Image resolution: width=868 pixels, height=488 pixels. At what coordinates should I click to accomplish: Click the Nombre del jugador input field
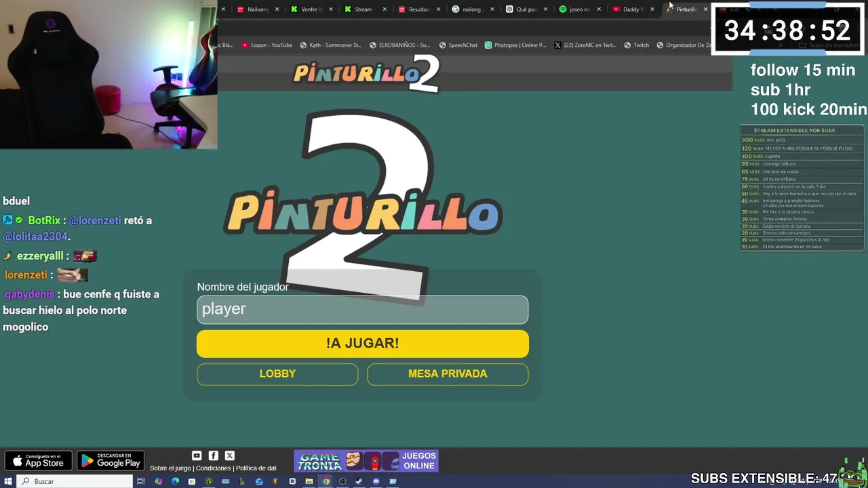(x=363, y=309)
